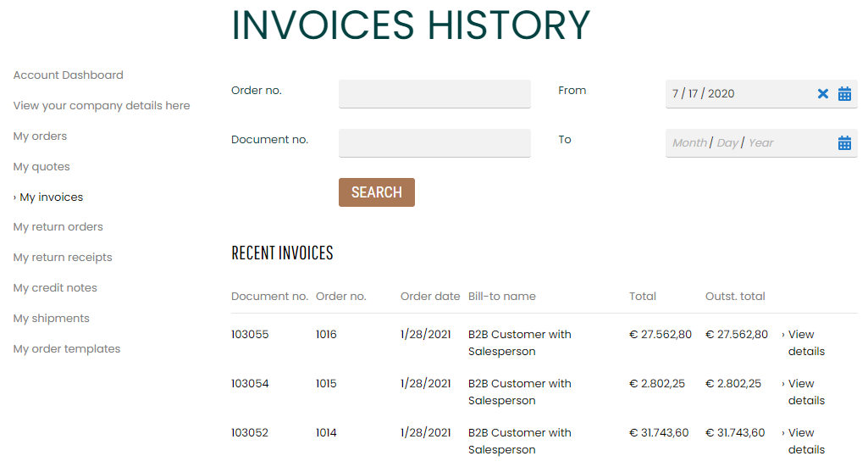Open View your company details here
Screen dimensions: 868x467
pyautogui.click(x=102, y=105)
